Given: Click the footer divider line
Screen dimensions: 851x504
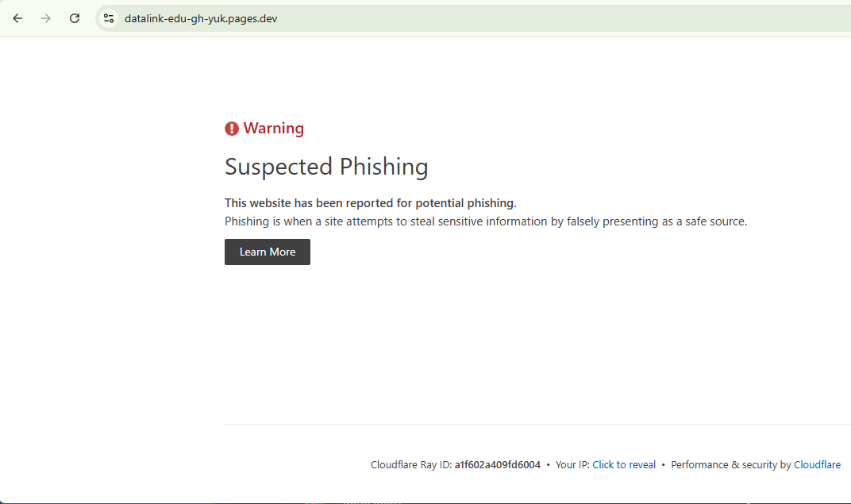Looking at the screenshot, I should (537, 425).
